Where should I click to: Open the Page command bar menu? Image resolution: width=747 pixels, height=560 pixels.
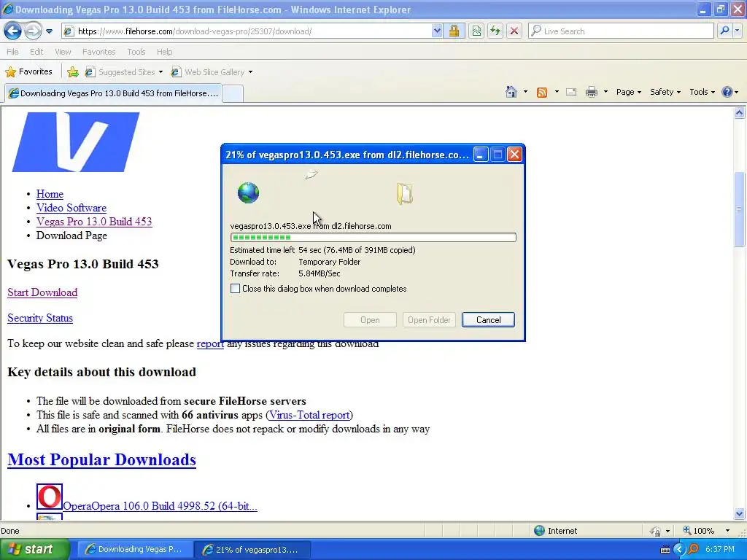pos(628,92)
